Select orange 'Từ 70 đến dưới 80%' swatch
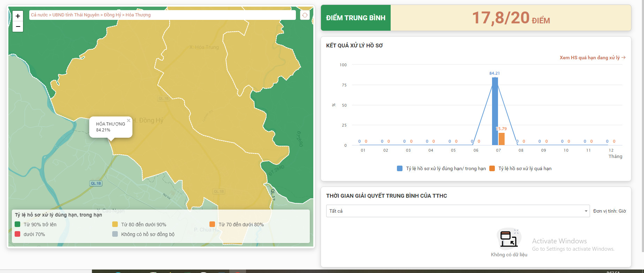The width and height of the screenshot is (644, 273). 212,224
